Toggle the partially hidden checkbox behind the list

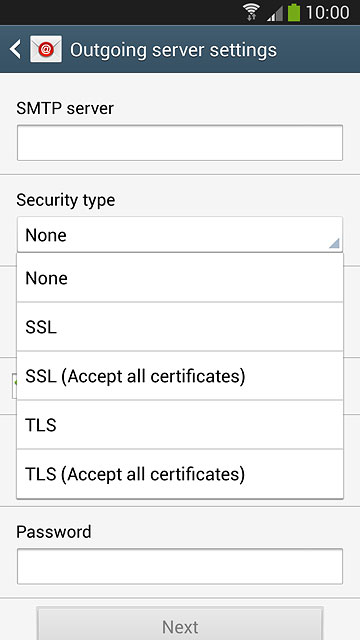pos(14,386)
